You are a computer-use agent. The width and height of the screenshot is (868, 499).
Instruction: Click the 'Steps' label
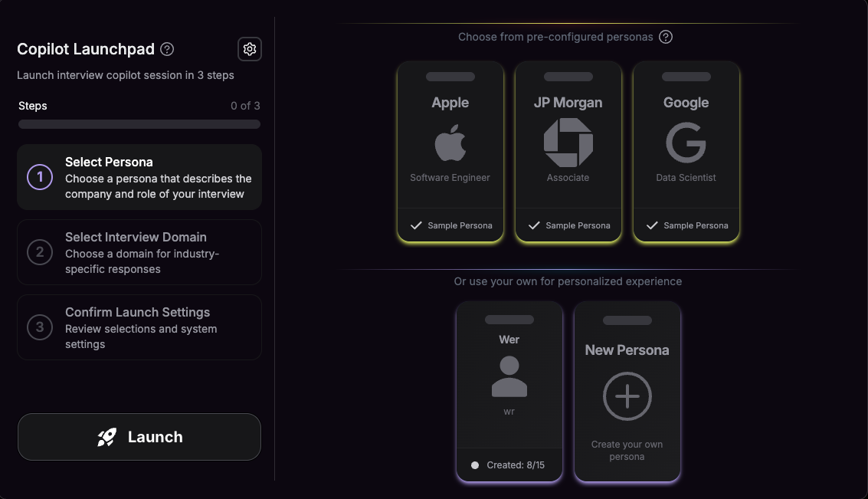(x=33, y=106)
